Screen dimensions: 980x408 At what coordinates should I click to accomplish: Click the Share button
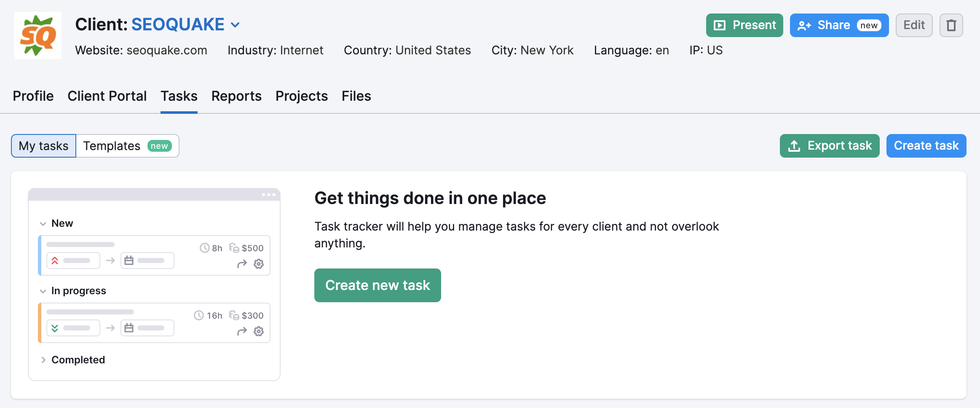click(x=839, y=25)
